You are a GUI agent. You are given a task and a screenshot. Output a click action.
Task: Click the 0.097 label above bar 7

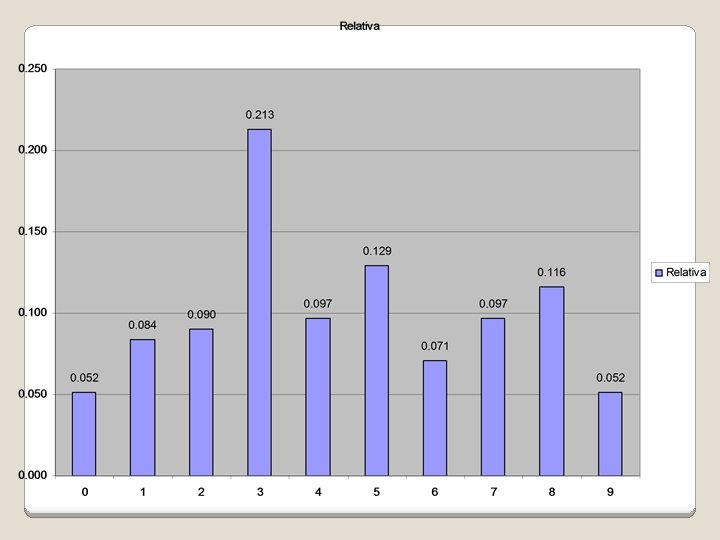[493, 304]
